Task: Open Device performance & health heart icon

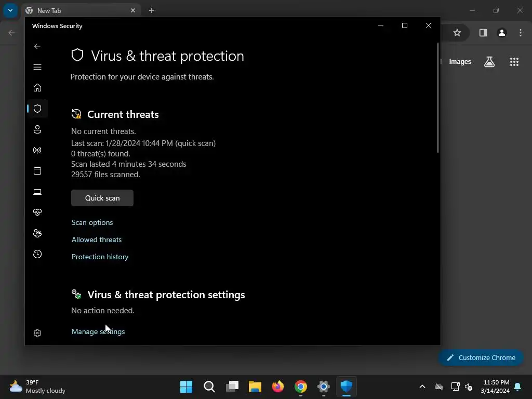Action: point(37,212)
